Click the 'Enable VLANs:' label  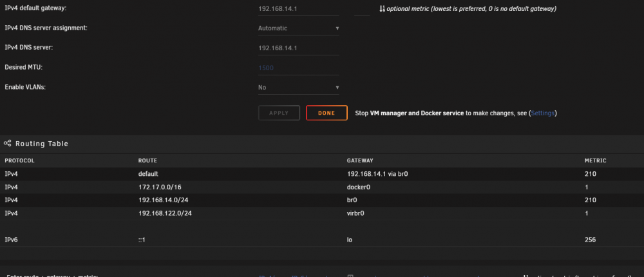tap(25, 87)
